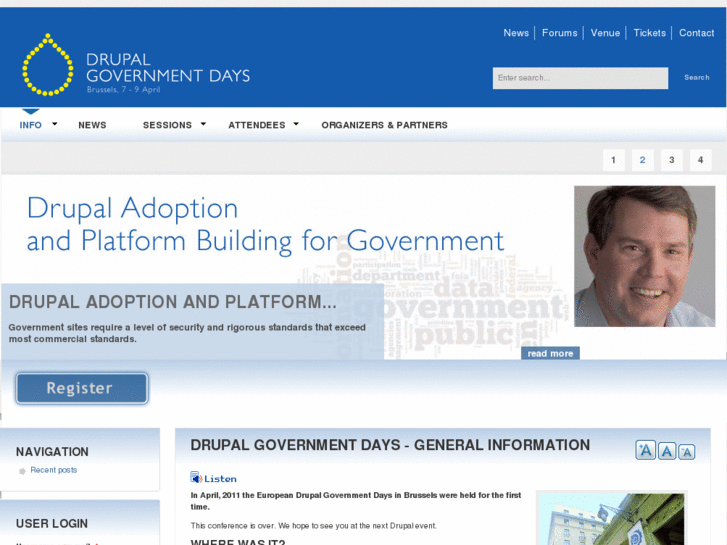This screenshot has height=545, width=727.
Task: Go to the News link in header
Action: point(516,33)
